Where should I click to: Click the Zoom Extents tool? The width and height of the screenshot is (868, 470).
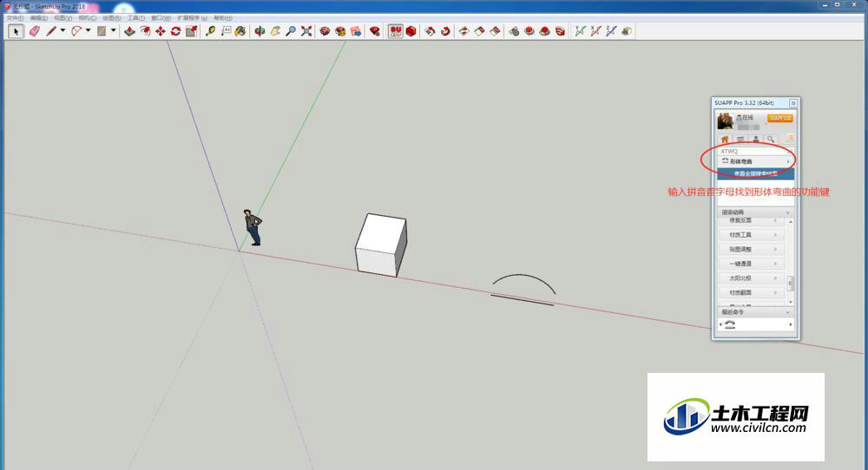tap(306, 31)
